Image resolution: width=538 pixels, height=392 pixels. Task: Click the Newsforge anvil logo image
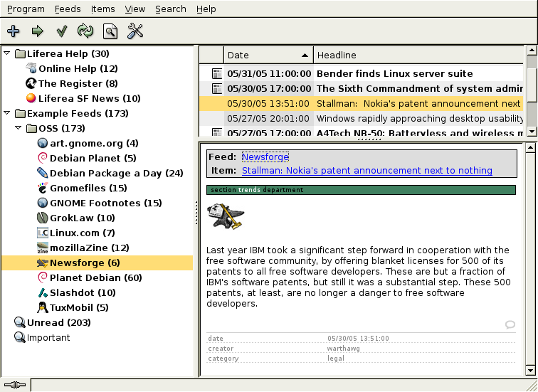(225, 216)
